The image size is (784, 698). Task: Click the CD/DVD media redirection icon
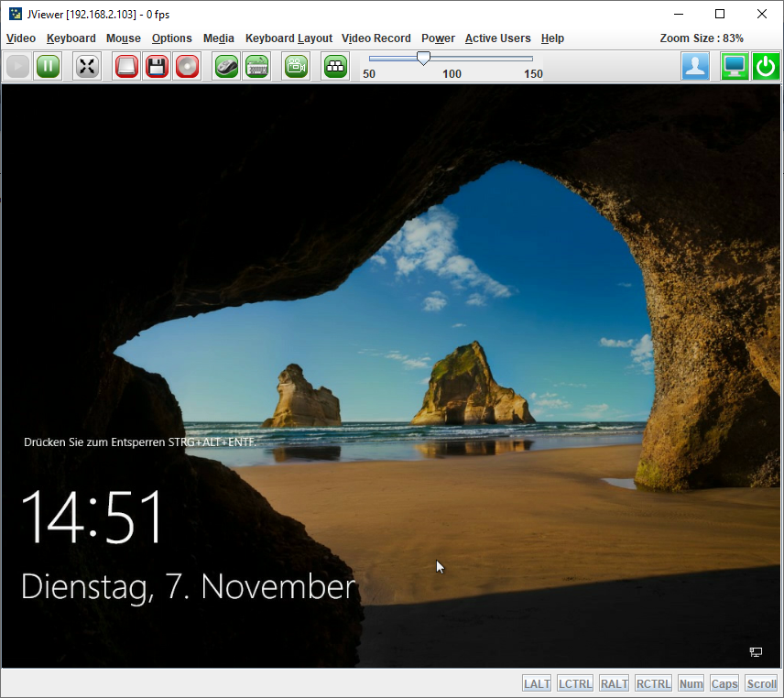(188, 66)
